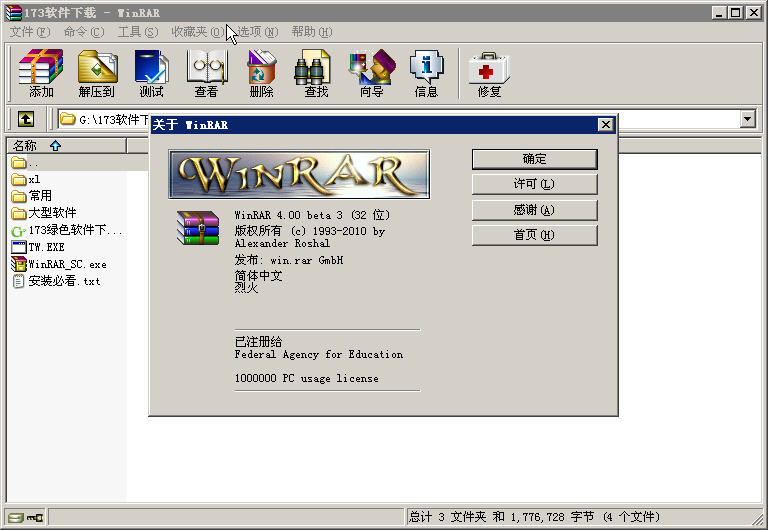Close the 关于 WinRAR dialog

coord(606,125)
